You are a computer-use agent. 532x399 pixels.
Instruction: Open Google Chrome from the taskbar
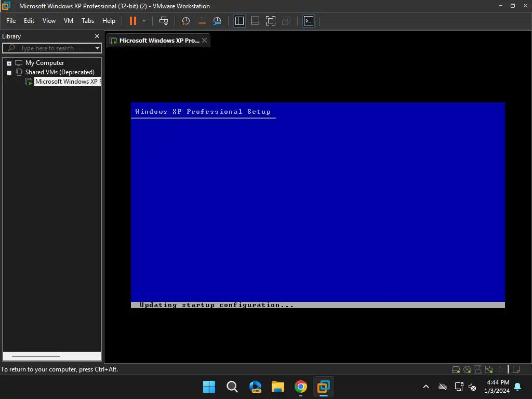[x=301, y=387]
